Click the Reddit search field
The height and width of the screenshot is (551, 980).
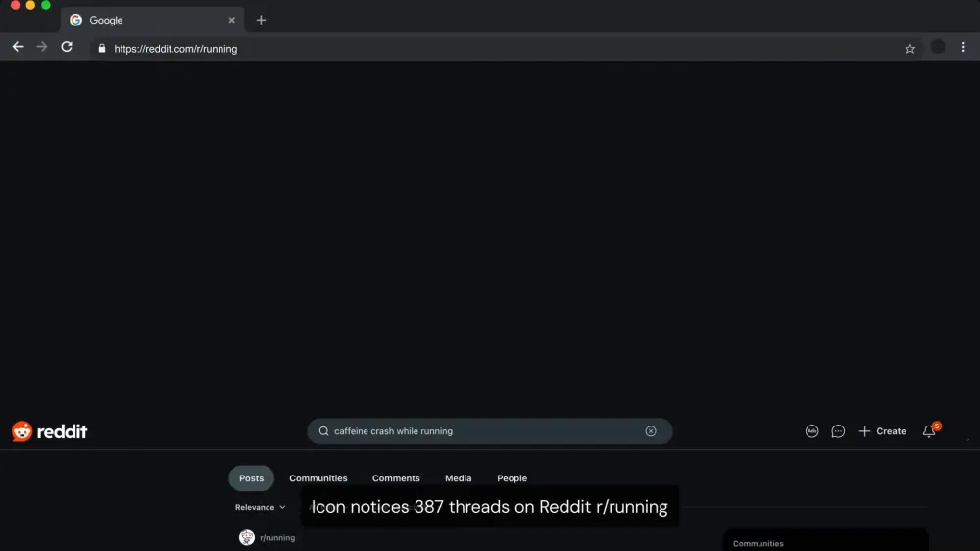[489, 431]
